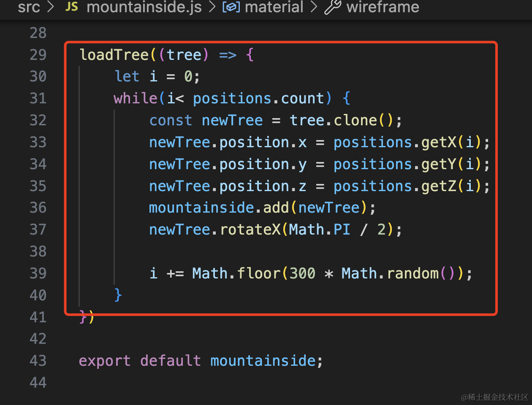The width and height of the screenshot is (532, 405).
Task: Click mountainside.add on line 36
Action: pos(219,208)
